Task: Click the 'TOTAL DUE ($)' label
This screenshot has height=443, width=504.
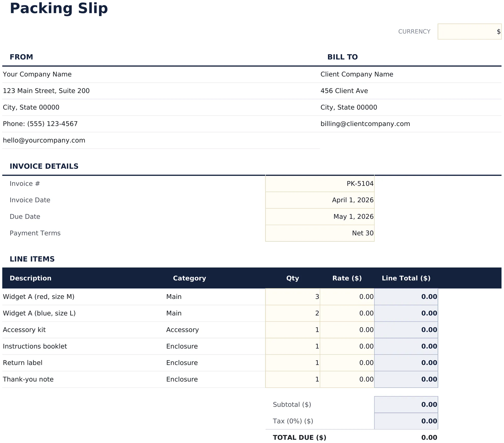Action: (300, 437)
